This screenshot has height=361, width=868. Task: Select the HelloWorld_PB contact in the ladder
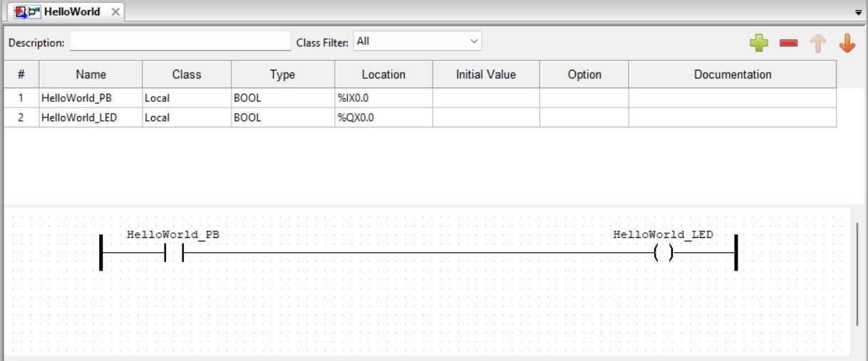click(174, 253)
